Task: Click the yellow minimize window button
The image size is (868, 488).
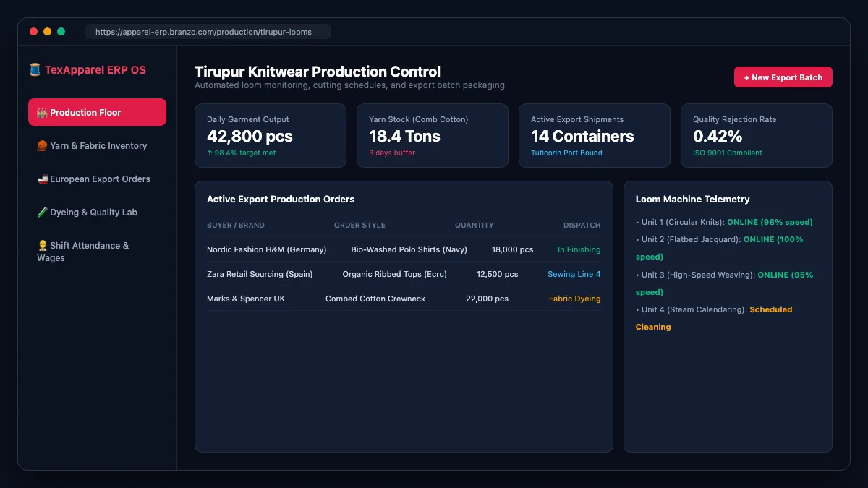Action: point(47,32)
